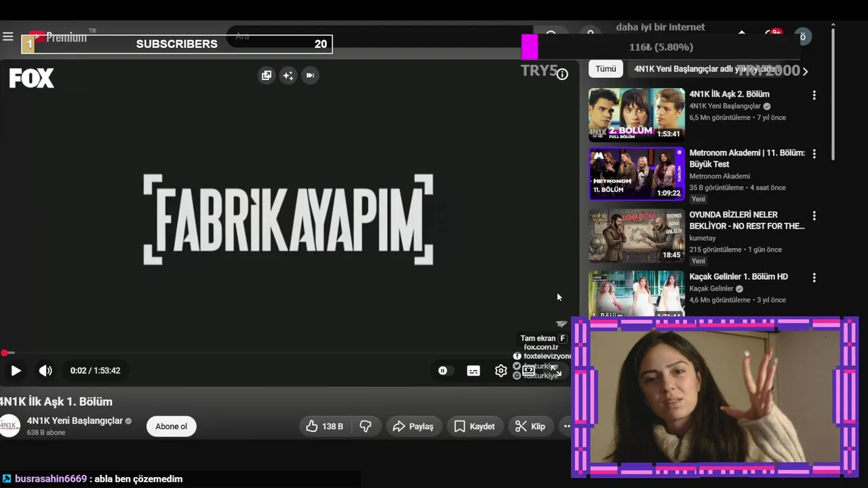The height and width of the screenshot is (488, 868).
Task: Open the title 4N1K İlk Aşk 2. Bölüm
Action: click(x=730, y=94)
